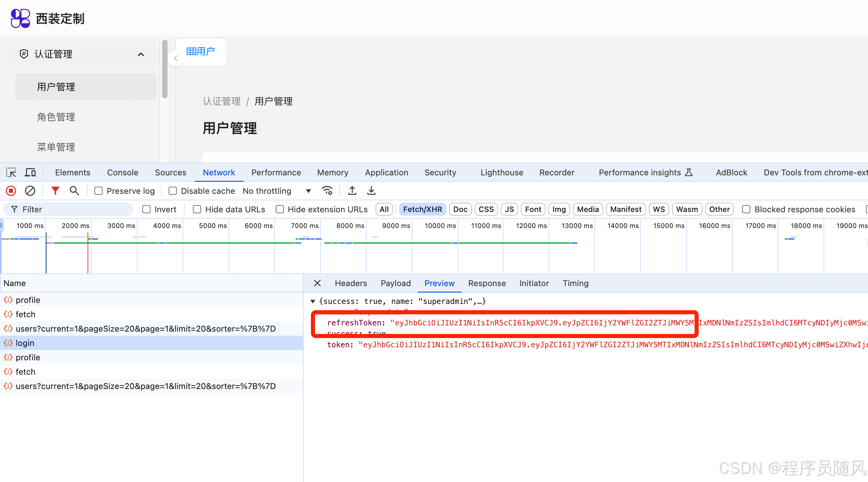Switch to the Lighthouse tab
The width and height of the screenshot is (868, 482).
[x=502, y=173]
